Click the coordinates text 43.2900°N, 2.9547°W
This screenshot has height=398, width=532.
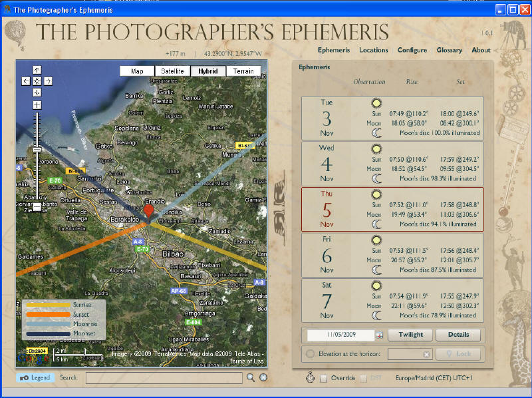point(233,54)
